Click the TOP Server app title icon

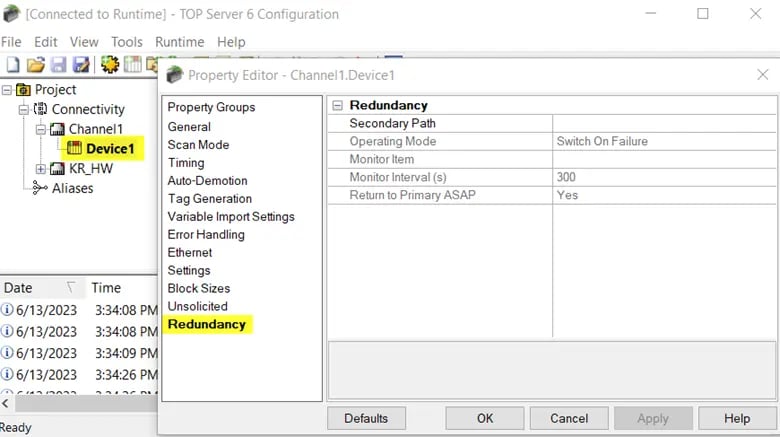pyautogui.click(x=11, y=14)
